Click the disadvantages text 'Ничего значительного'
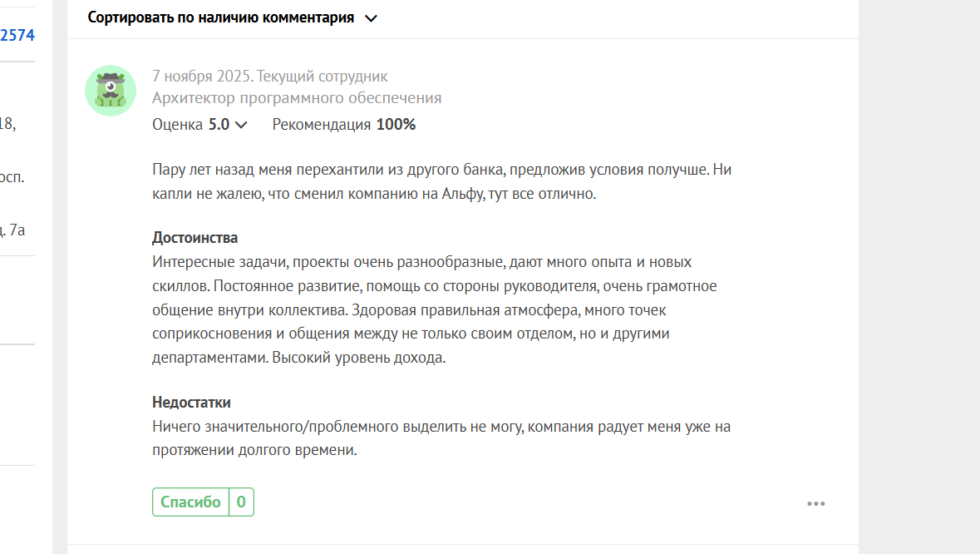 tap(441, 438)
